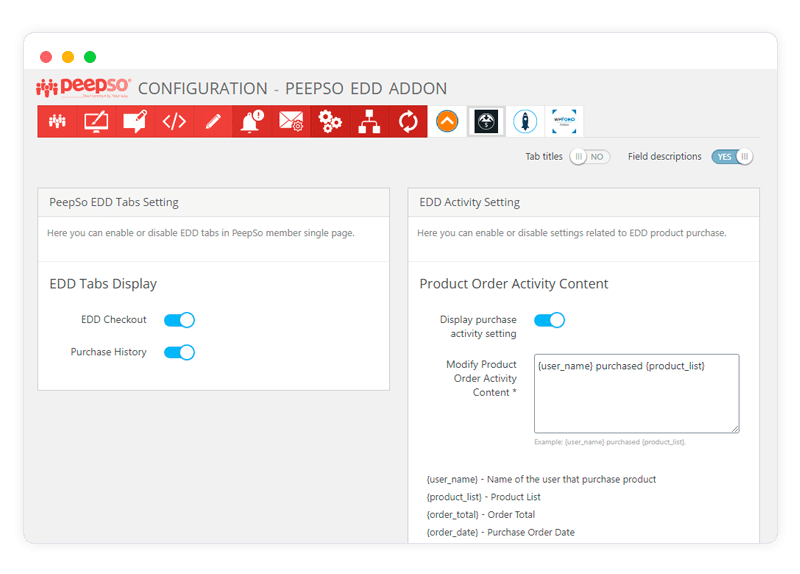Click the EDD Checkout label
800x574 pixels.
click(x=114, y=319)
